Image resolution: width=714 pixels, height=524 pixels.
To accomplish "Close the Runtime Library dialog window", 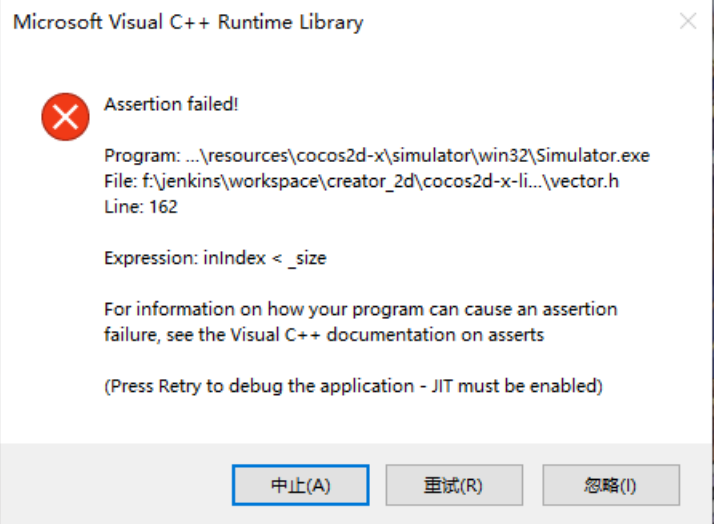I will click(688, 22).
